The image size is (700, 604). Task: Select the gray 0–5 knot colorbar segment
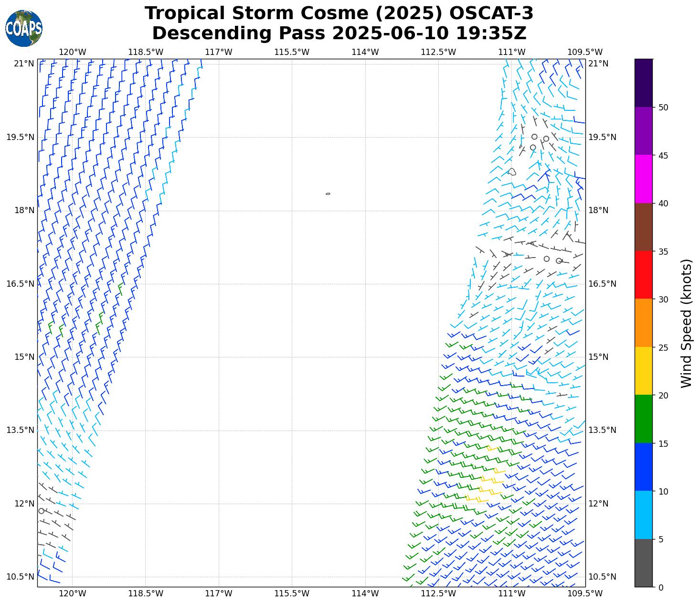643,562
